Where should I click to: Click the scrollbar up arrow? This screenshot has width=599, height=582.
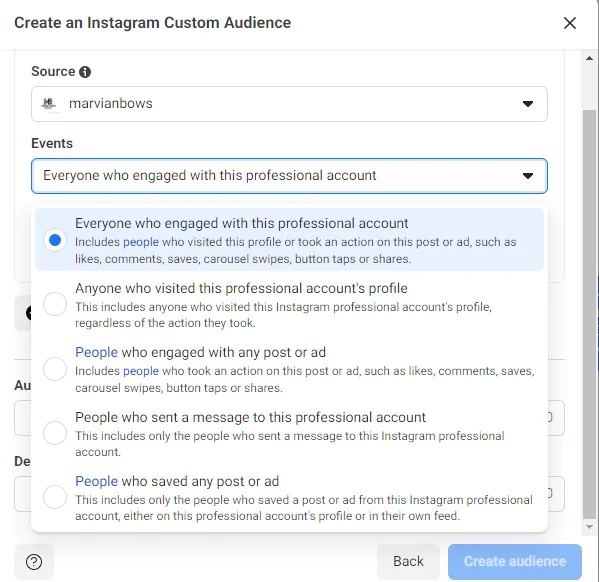click(x=589, y=58)
